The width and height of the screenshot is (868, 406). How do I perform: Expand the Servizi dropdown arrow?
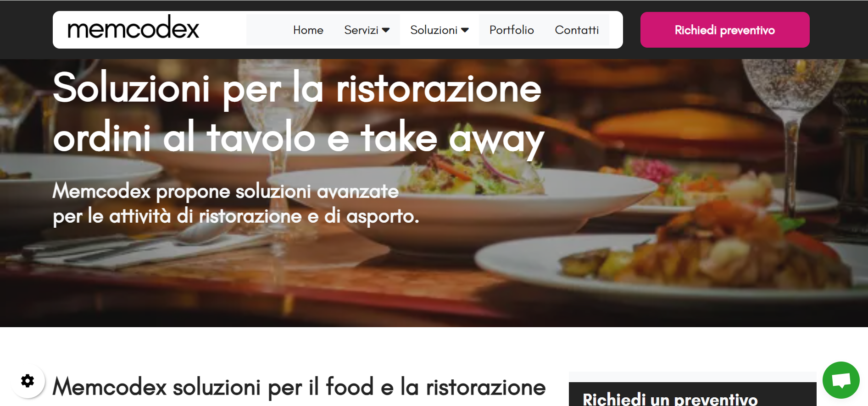[386, 30]
